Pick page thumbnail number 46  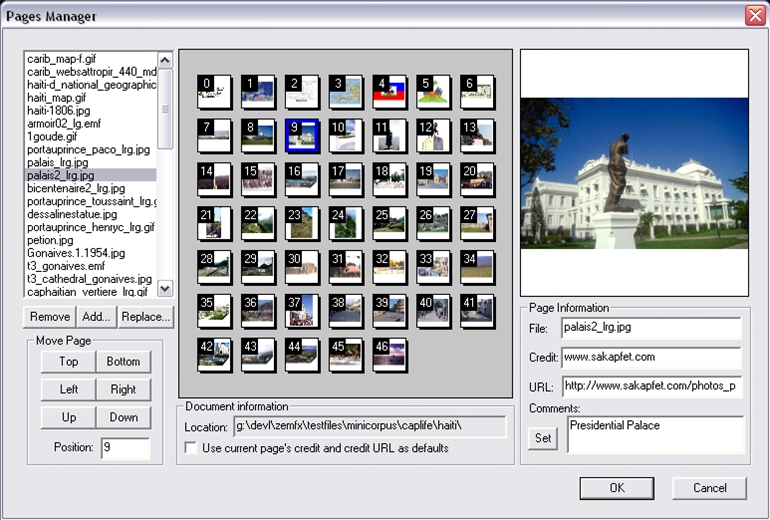click(389, 355)
